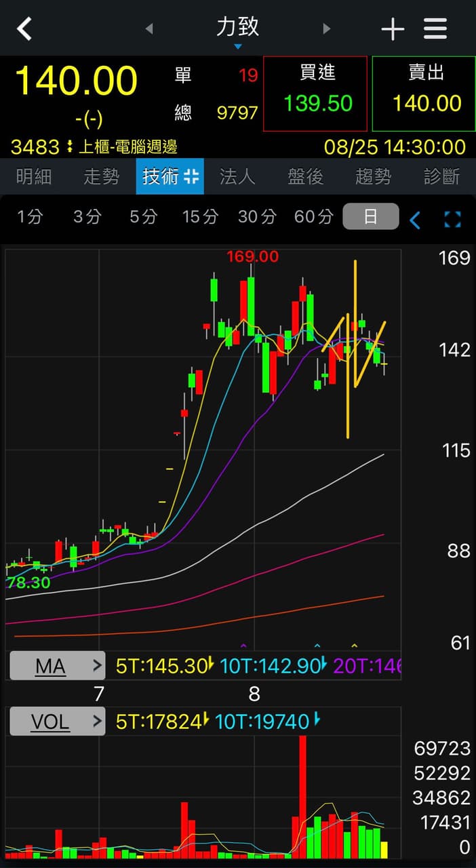
Task: Go to next stock with right triangle
Action: [x=326, y=28]
